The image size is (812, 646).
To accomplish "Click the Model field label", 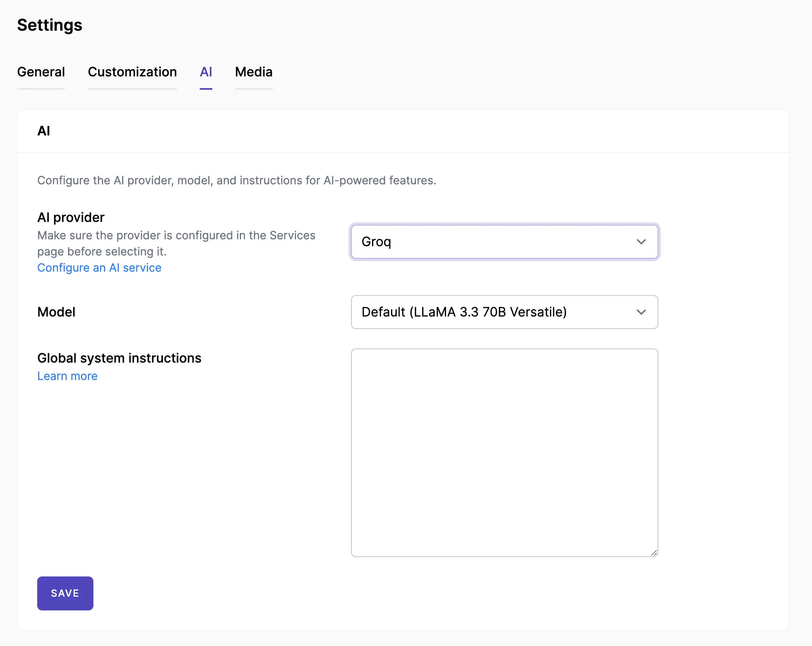I will point(56,312).
